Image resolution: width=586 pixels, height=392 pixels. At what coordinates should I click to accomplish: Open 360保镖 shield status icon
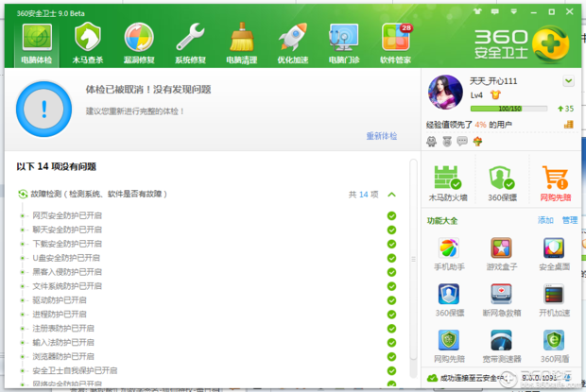click(x=502, y=183)
